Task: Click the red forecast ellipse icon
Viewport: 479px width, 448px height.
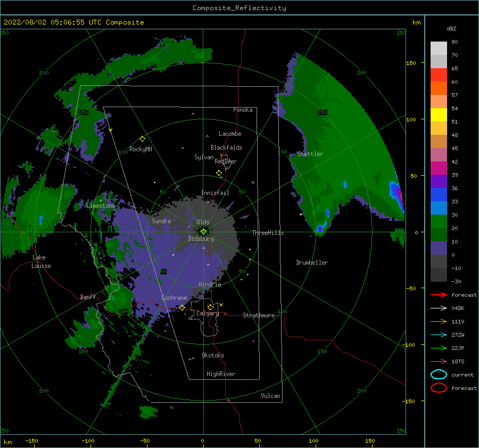Action: pyautogui.click(x=439, y=388)
